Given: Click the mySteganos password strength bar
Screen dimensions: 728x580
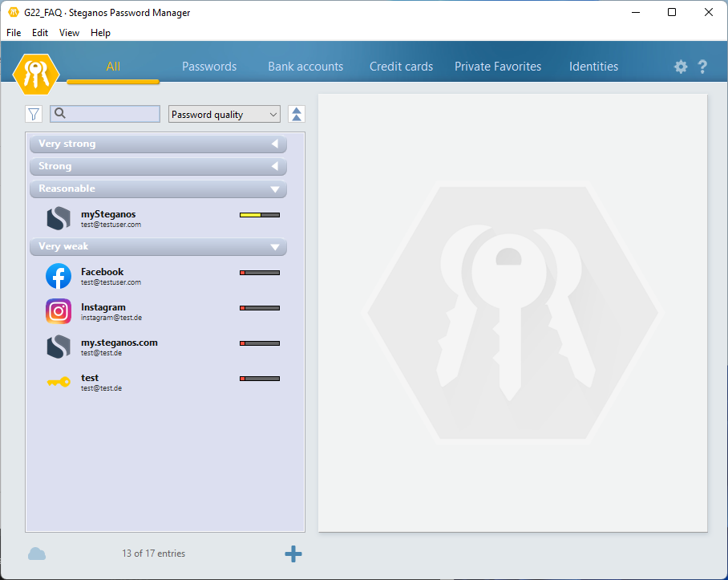Looking at the screenshot, I should click(x=260, y=215).
